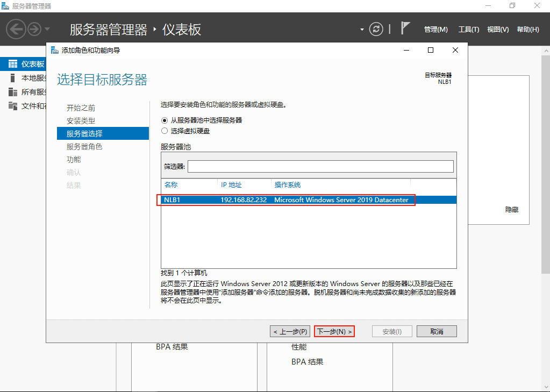
Task: Click the back navigation arrow icon
Action: (x=16, y=29)
